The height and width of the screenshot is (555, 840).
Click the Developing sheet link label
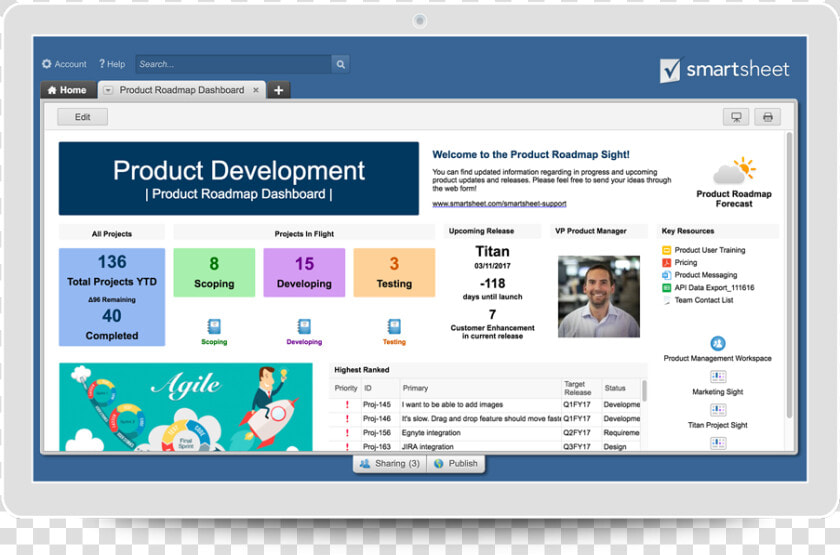tap(304, 342)
